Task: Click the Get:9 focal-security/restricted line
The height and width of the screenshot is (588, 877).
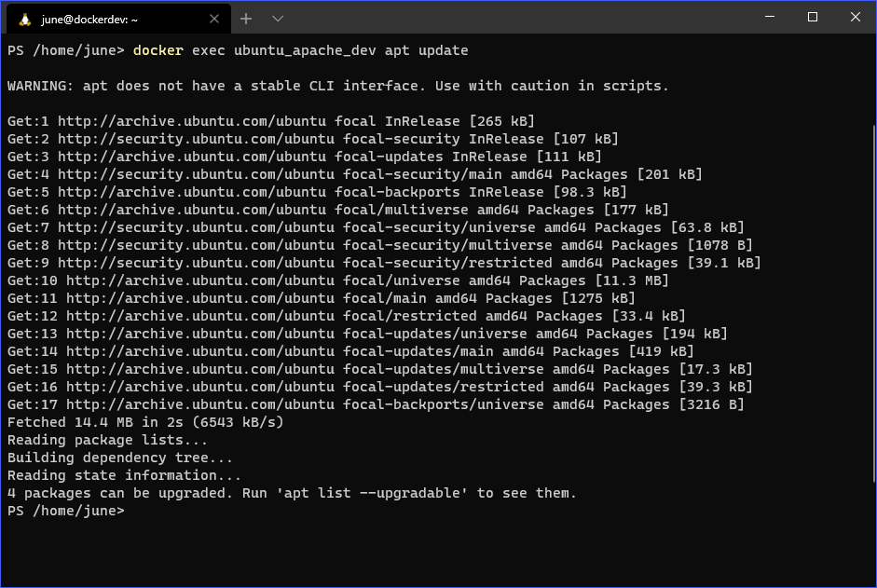Action: pyautogui.click(x=384, y=263)
